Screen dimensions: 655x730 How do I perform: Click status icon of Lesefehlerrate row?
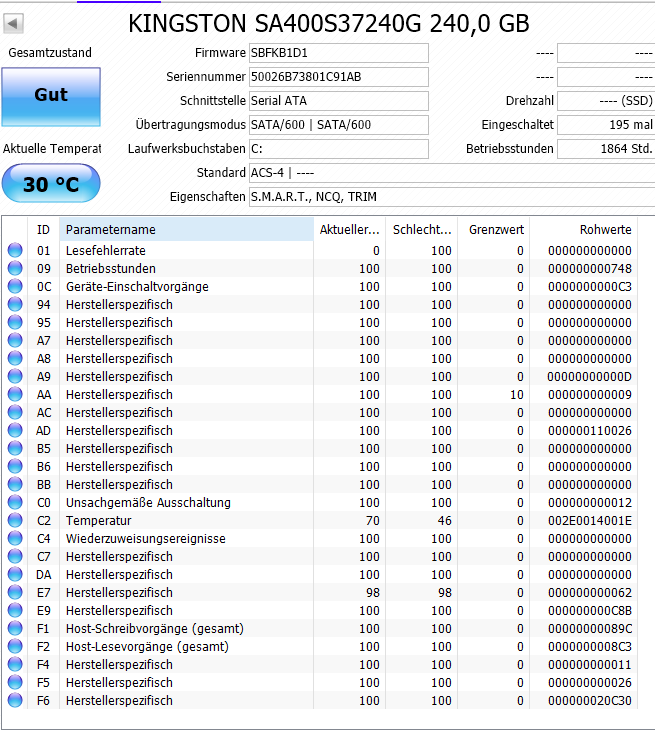[15, 250]
